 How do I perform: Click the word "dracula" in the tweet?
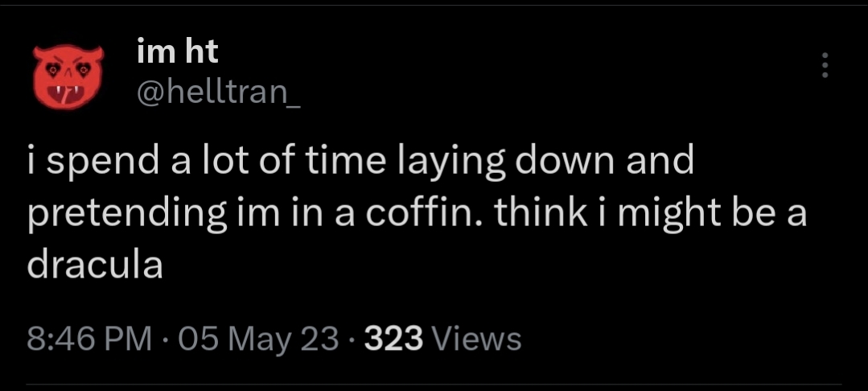pos(95,265)
